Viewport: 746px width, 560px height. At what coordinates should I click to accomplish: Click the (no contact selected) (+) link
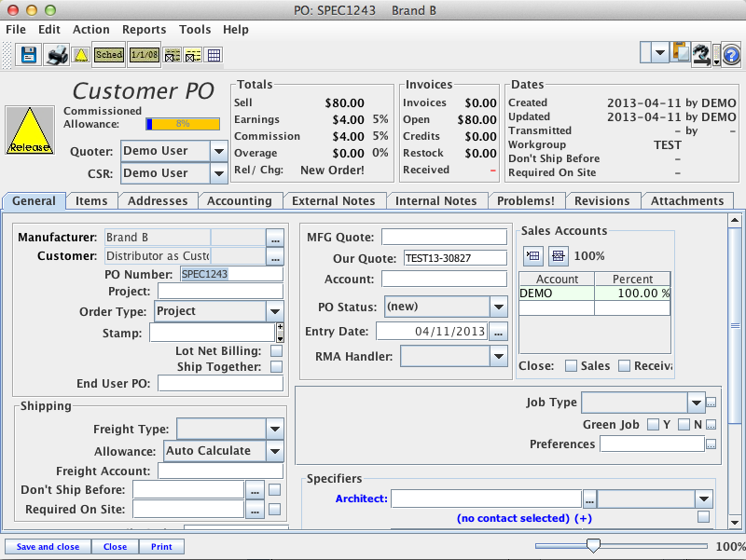(x=524, y=518)
